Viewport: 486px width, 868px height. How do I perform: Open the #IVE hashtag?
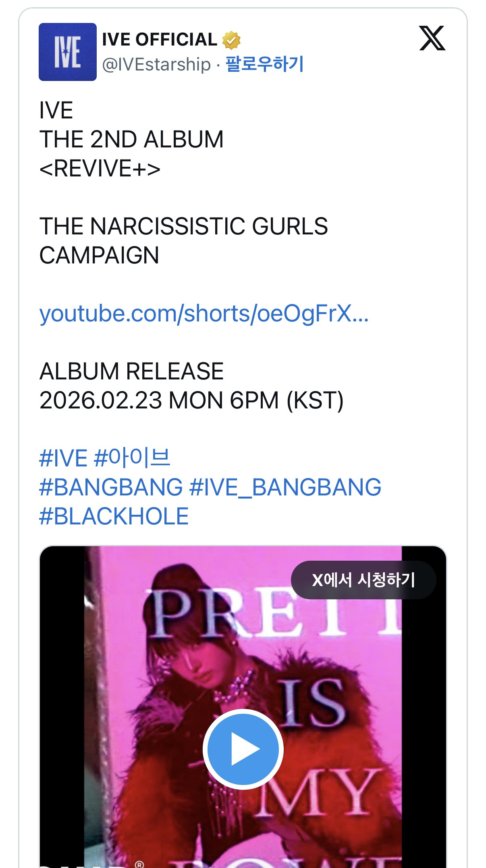tap(63, 458)
